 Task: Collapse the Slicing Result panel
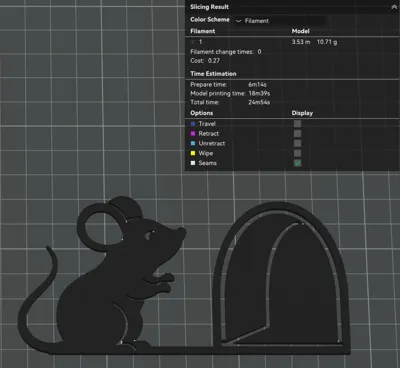tap(394, 7)
